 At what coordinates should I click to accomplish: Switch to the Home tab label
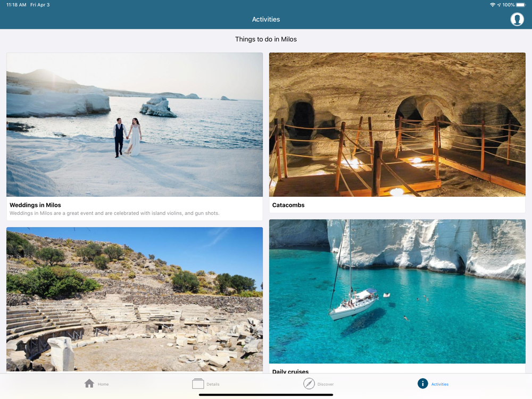(x=103, y=384)
